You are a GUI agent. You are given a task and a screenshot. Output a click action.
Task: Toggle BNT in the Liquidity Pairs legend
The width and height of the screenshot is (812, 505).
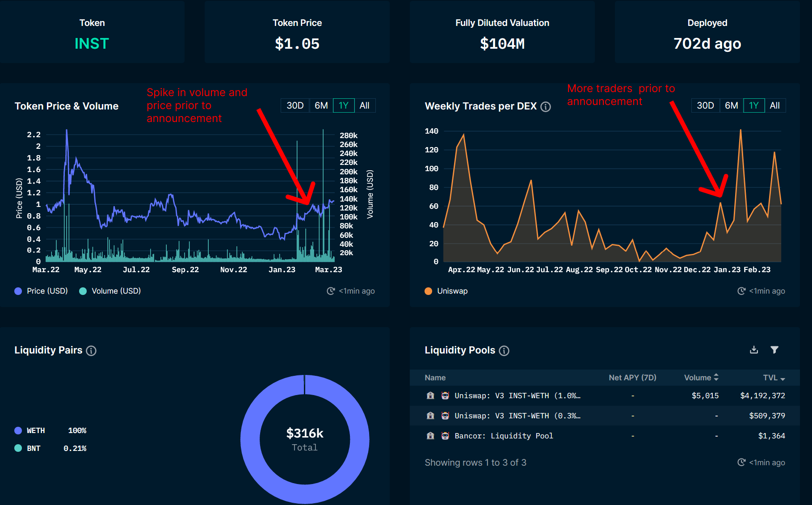(27, 448)
